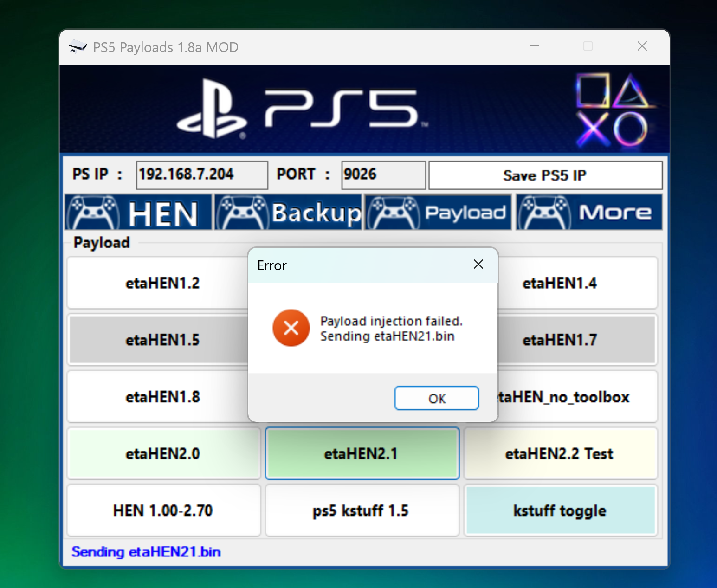The width and height of the screenshot is (717, 588).
Task: Send the etaHEN1.5 payload
Action: click(x=158, y=340)
